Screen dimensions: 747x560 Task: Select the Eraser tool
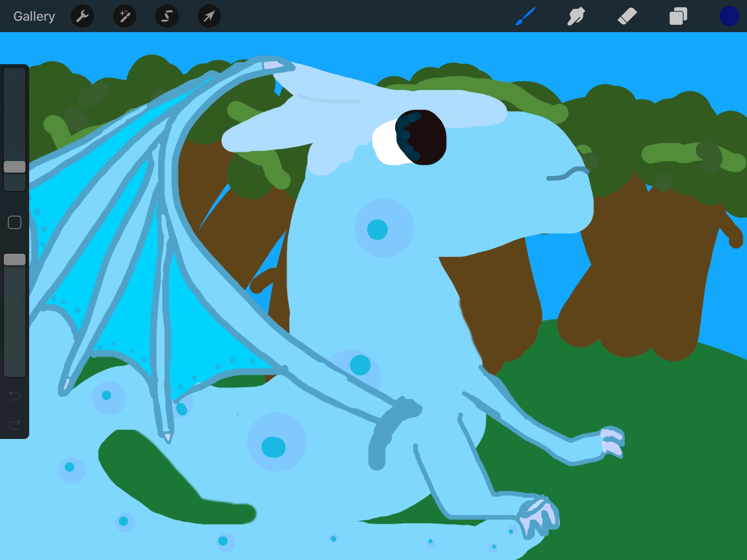pos(627,16)
